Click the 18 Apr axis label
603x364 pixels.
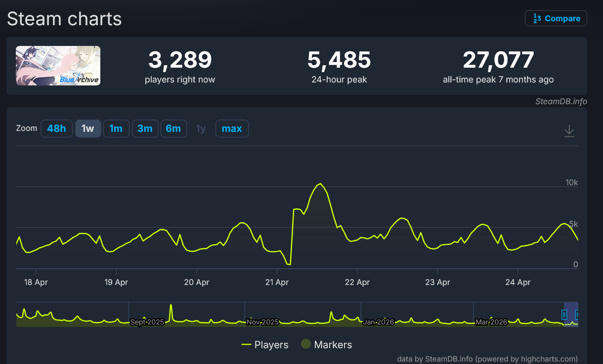[x=36, y=283]
